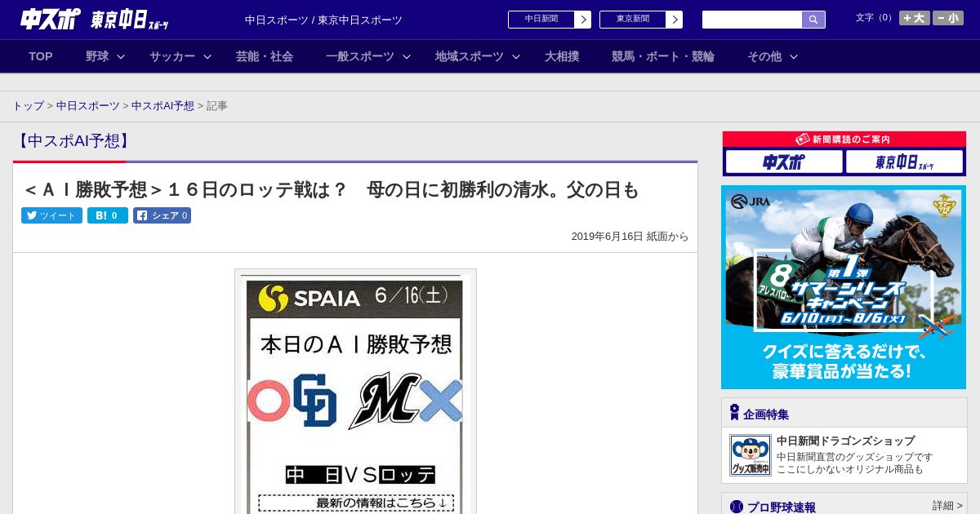Expand the その他 dropdown chevron
Image resolution: width=980 pixels, height=514 pixels.
pos(794,56)
